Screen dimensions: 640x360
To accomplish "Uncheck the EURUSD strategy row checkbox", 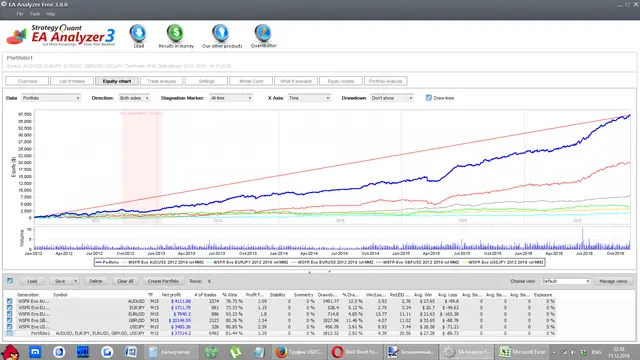I will (x=9, y=314).
